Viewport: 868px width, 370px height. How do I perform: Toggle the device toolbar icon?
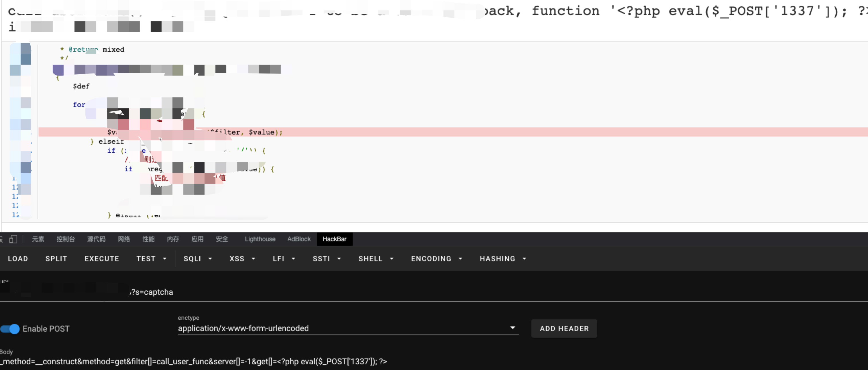[13, 239]
